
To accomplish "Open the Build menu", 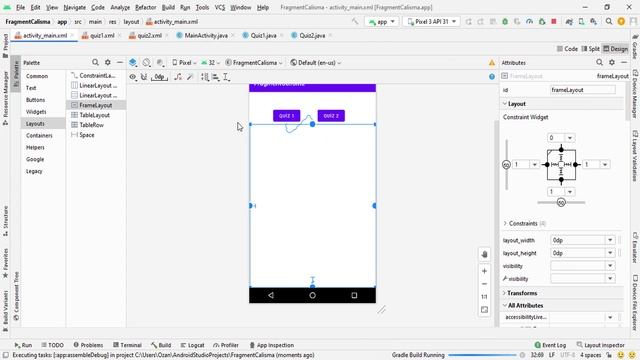I will (x=168, y=7).
